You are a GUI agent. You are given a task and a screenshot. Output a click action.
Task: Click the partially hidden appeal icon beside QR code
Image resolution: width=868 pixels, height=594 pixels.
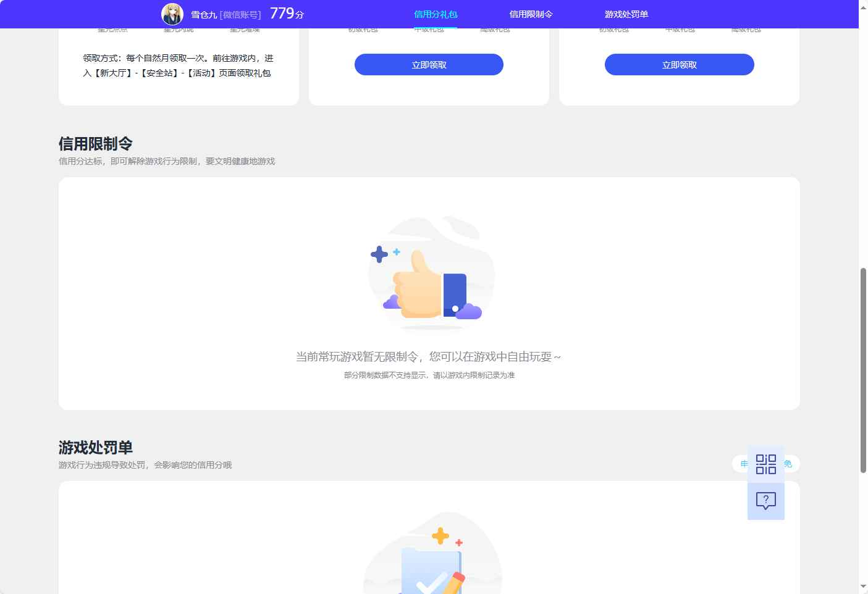click(743, 464)
